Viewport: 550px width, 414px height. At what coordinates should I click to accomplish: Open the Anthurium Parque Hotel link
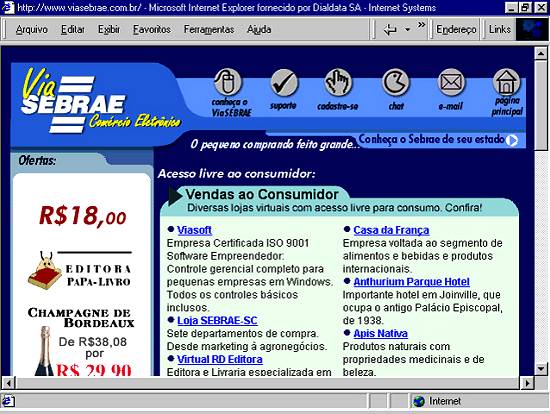[x=411, y=282]
